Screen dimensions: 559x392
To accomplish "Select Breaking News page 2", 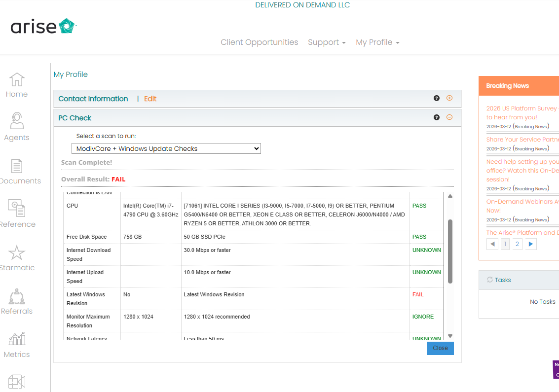I will point(517,244).
